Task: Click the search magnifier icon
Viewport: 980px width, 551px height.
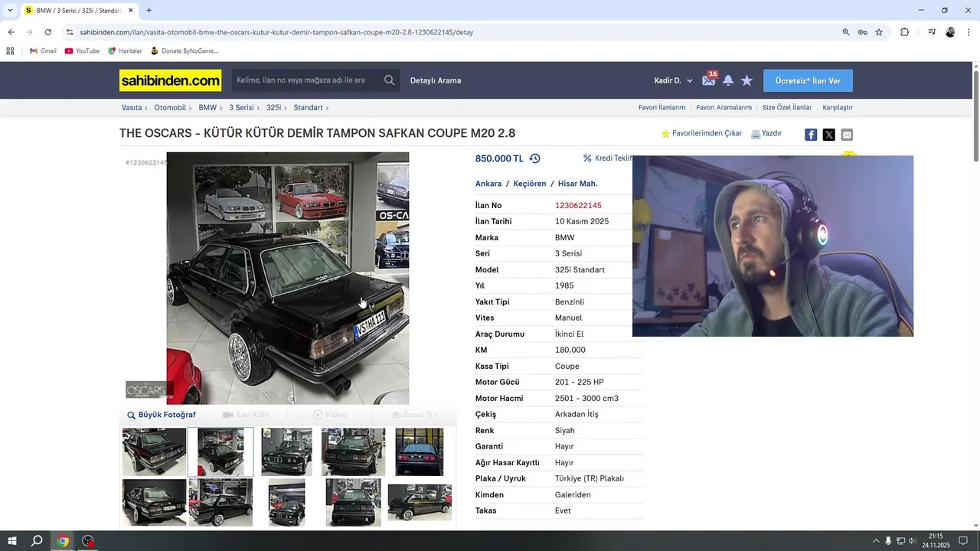Action: click(x=390, y=80)
